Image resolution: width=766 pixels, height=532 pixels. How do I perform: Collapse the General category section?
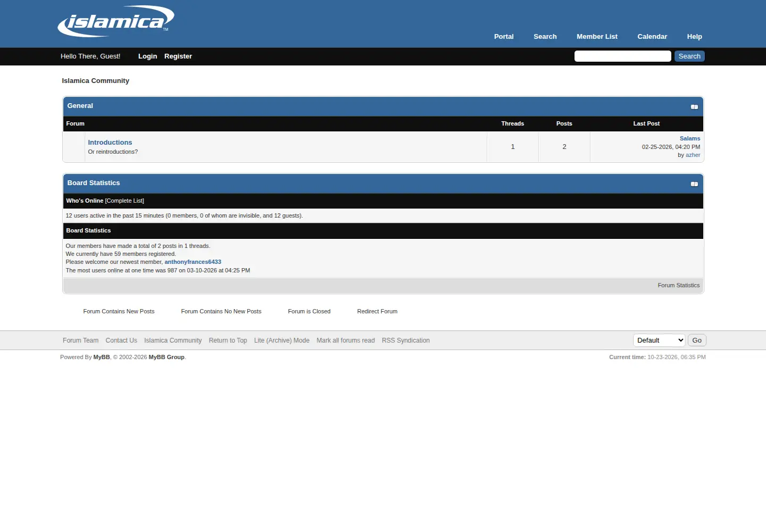pyautogui.click(x=694, y=107)
